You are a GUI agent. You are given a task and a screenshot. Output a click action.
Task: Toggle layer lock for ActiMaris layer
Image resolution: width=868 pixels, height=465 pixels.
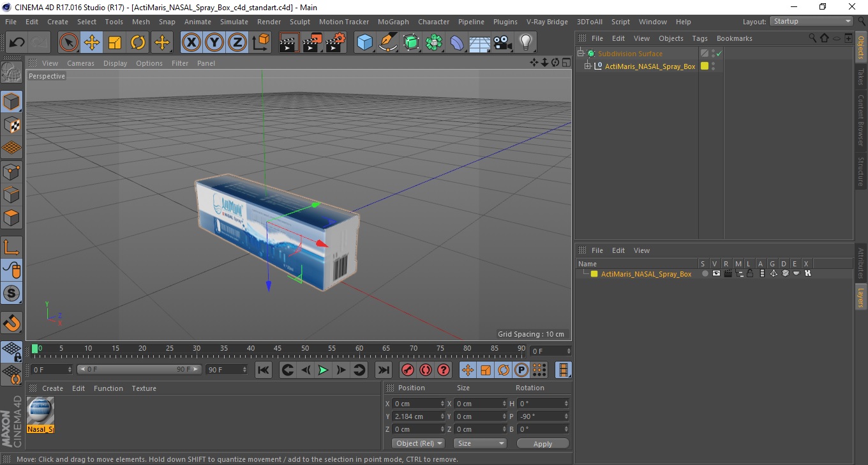(x=751, y=273)
